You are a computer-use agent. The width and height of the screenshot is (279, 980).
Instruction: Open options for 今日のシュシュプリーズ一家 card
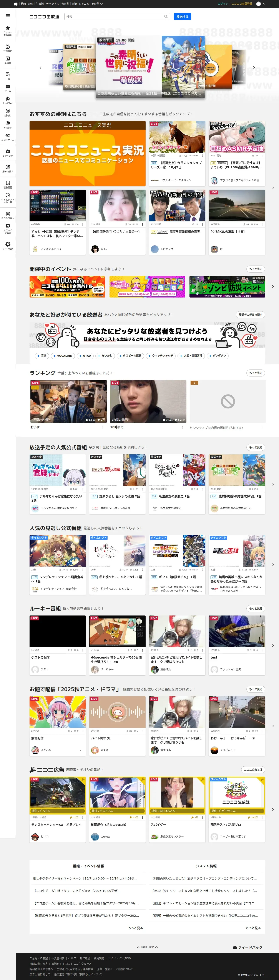[202, 156]
